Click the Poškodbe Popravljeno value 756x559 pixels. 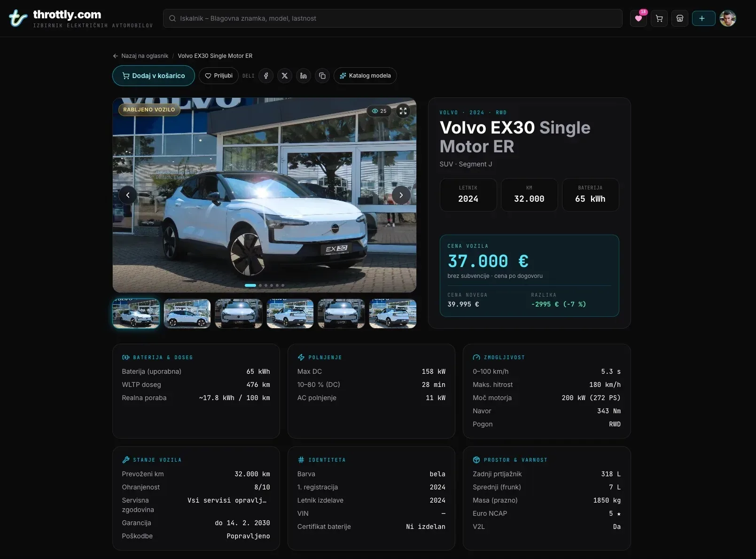coord(248,536)
